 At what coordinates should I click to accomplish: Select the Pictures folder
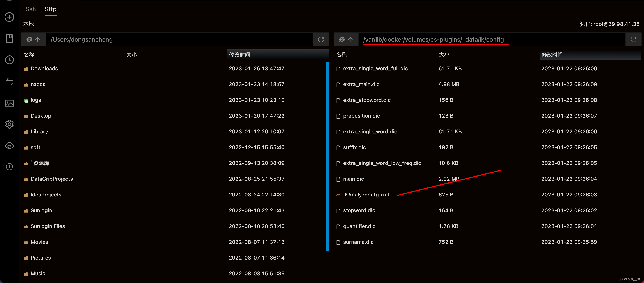point(41,258)
